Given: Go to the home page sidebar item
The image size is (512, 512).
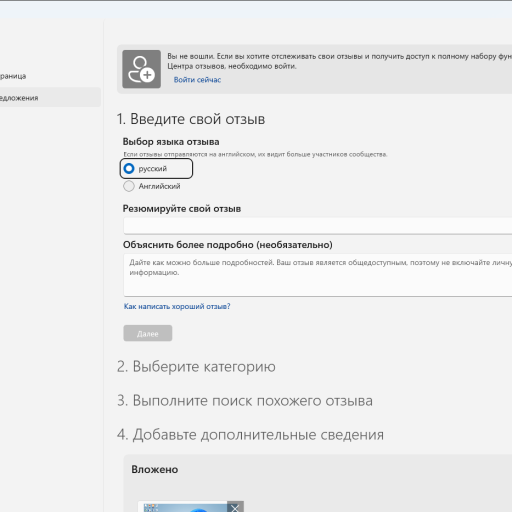Looking at the screenshot, I should point(13,76).
